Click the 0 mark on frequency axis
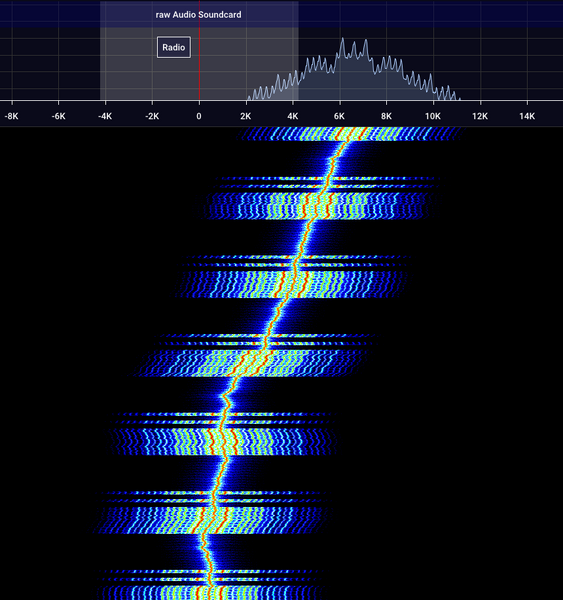This screenshot has width=563, height=600. click(x=199, y=116)
